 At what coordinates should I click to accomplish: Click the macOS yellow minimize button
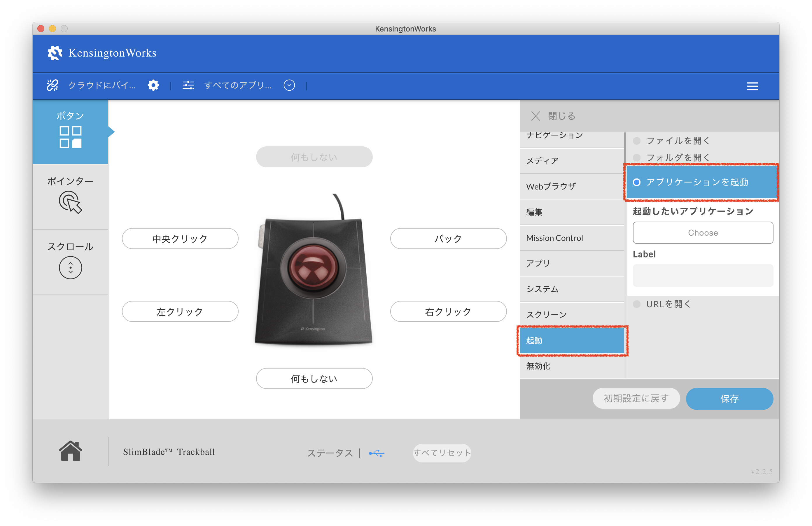[52, 29]
